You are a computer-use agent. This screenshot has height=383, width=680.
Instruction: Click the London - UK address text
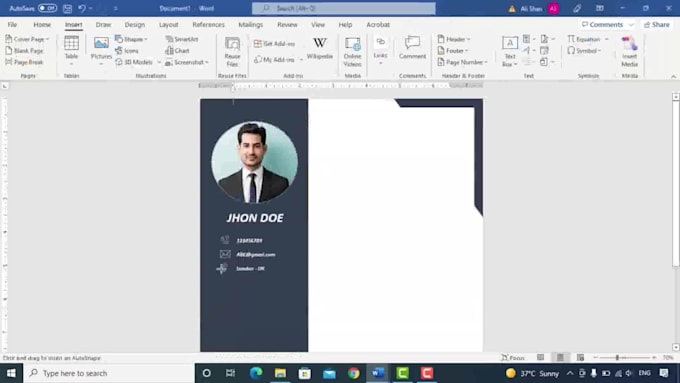[250, 268]
